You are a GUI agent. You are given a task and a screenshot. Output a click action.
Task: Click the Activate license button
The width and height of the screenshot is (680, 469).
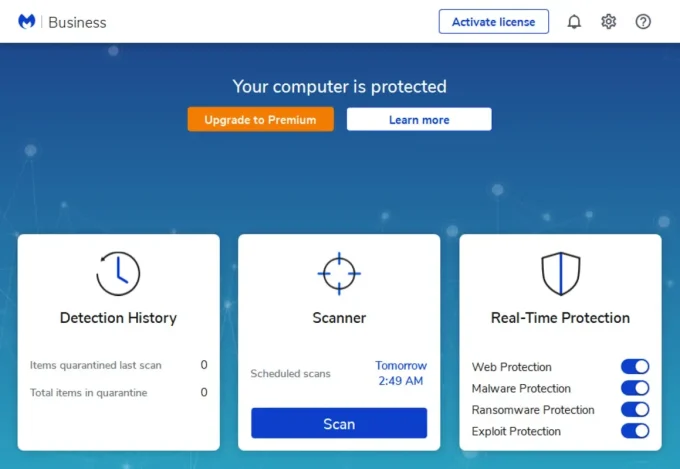[x=494, y=22]
